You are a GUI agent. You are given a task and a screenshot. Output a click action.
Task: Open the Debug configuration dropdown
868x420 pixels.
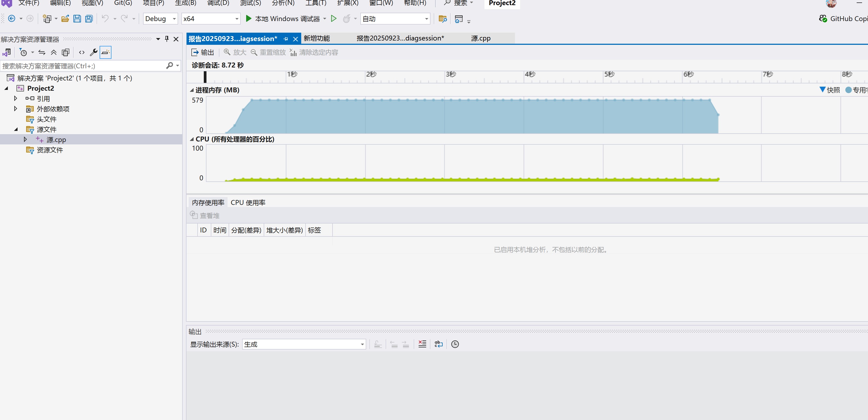click(160, 19)
